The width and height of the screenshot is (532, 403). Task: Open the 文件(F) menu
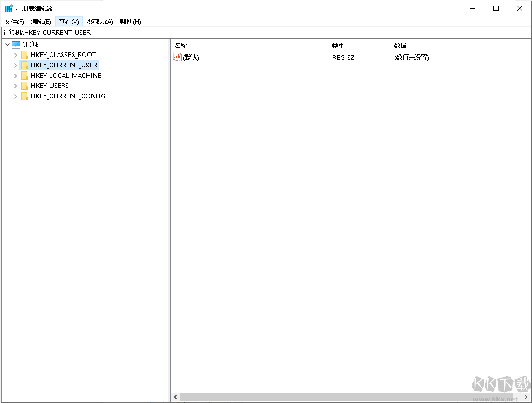click(x=14, y=21)
